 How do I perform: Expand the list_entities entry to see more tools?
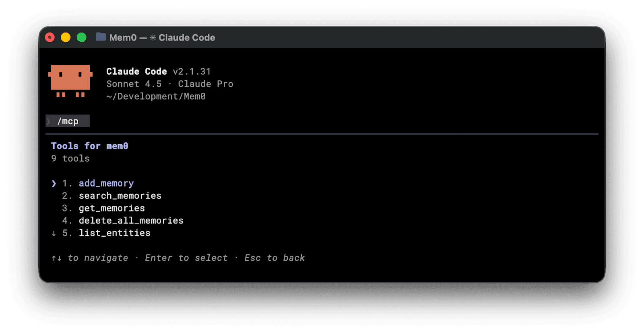[x=114, y=233]
